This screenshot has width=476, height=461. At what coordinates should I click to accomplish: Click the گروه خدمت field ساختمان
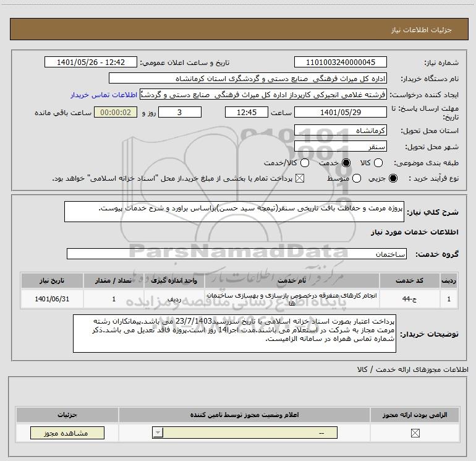coord(237,254)
